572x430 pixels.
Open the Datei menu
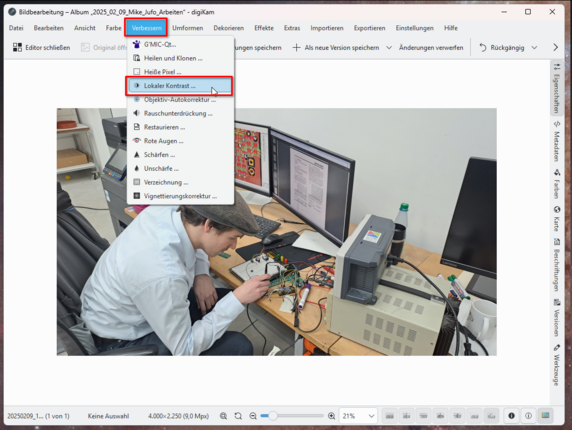tap(16, 28)
